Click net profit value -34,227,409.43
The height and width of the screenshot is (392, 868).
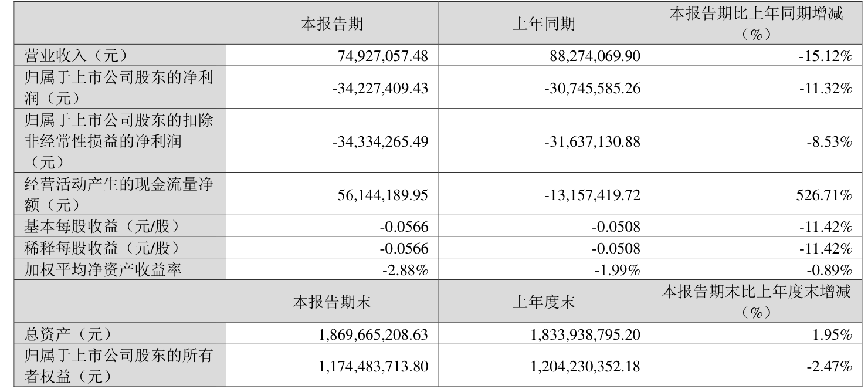point(380,89)
